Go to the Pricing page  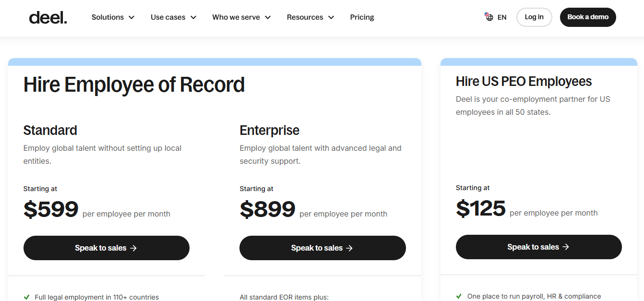362,17
